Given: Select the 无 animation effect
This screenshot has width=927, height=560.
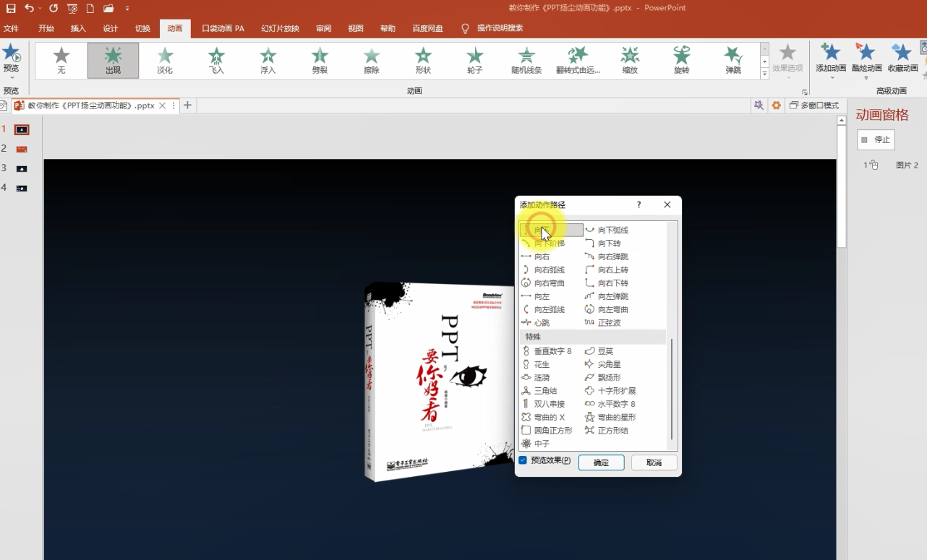Looking at the screenshot, I should (x=61, y=61).
